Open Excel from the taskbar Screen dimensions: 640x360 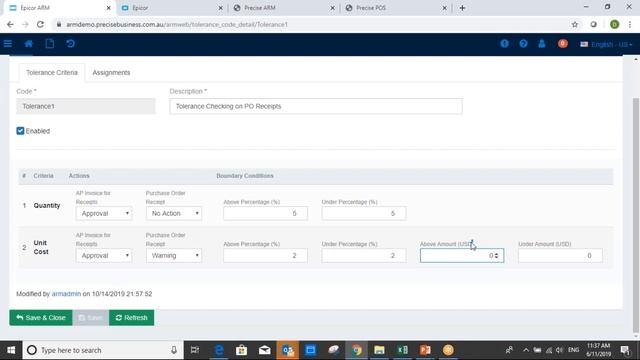point(402,350)
